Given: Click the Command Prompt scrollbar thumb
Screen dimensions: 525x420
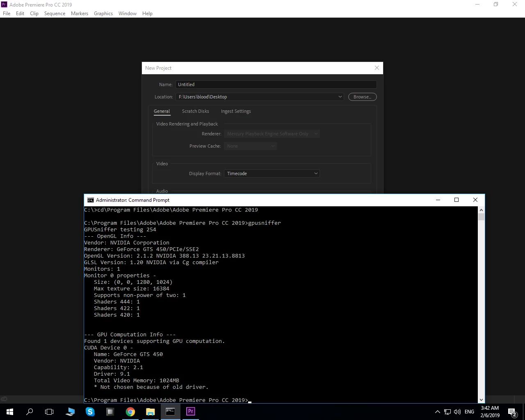Looking at the screenshot, I should tap(482, 217).
